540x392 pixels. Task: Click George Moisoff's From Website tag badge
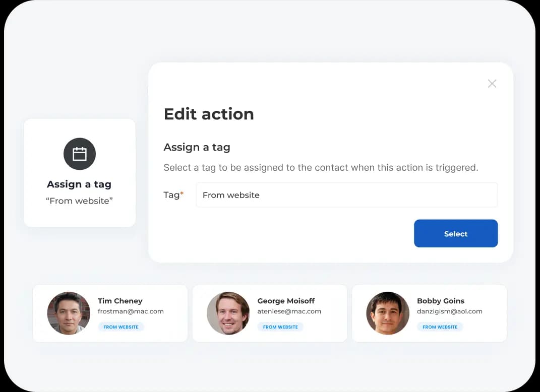pyautogui.click(x=280, y=327)
